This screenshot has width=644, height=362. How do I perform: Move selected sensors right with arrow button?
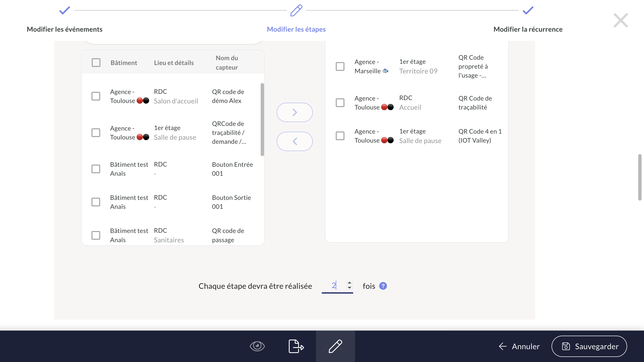[294, 112]
